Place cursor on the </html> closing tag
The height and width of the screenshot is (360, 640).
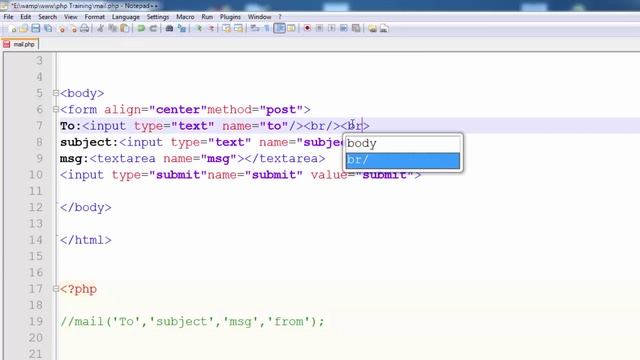[86, 240]
